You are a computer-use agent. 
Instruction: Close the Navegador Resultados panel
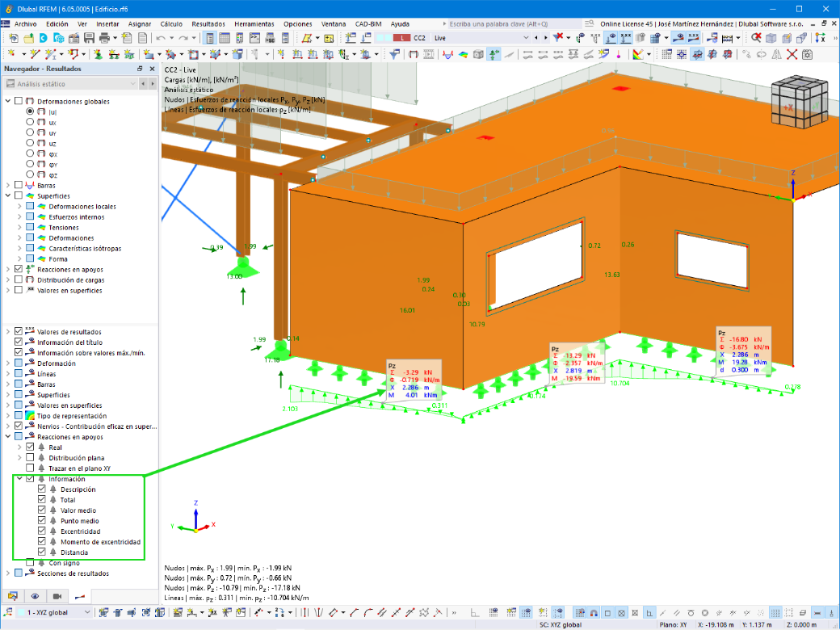[152, 69]
